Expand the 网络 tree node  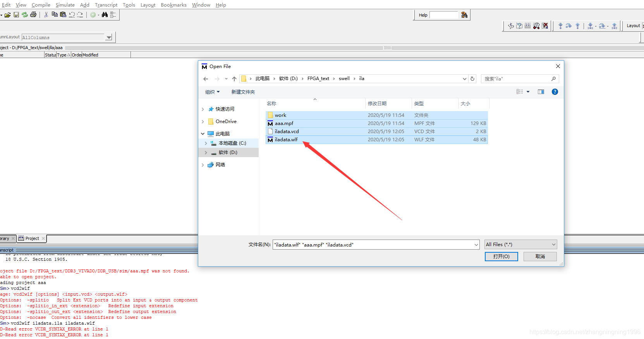click(x=203, y=165)
